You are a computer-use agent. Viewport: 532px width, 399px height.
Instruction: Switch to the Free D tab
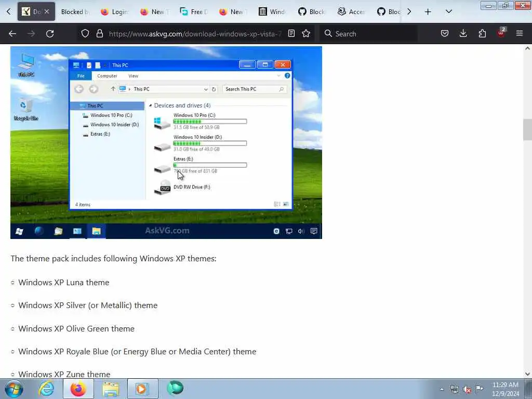pyautogui.click(x=194, y=12)
